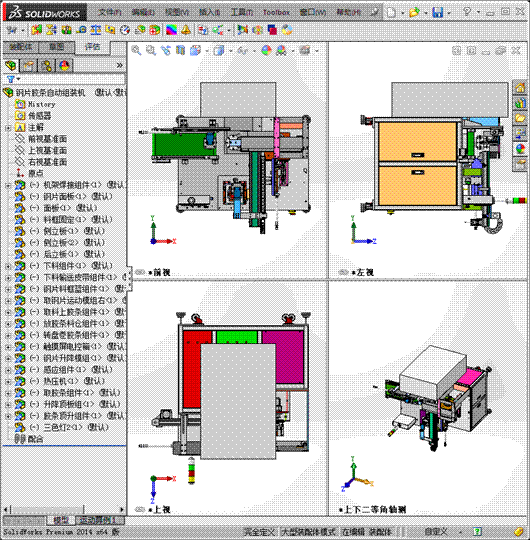Expand the 注解 annotations node

8,128
